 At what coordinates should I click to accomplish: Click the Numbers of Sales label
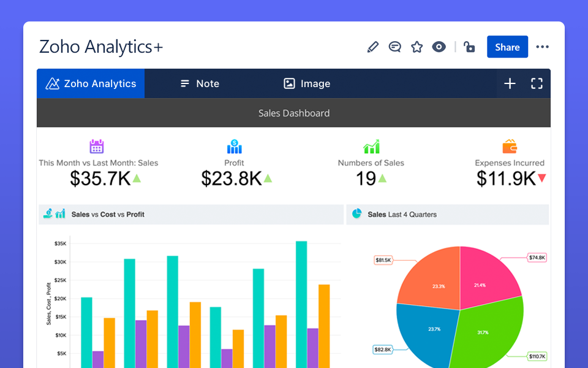(x=371, y=163)
